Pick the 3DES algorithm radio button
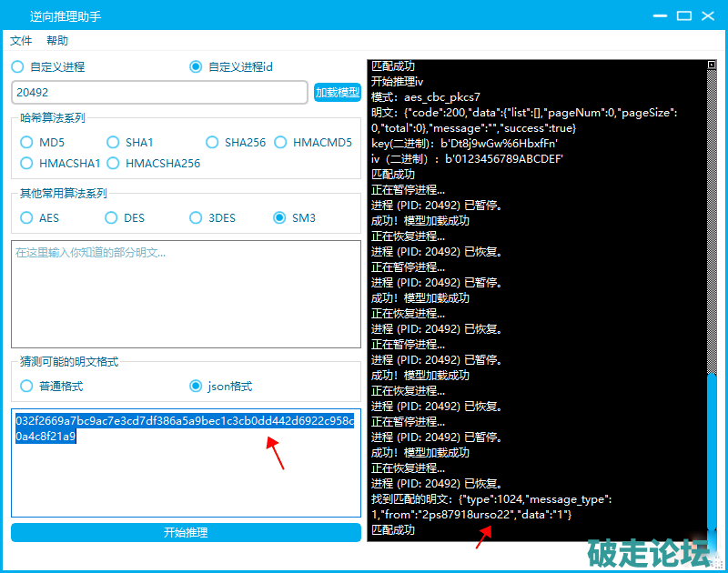This screenshot has width=728, height=573. (196, 217)
